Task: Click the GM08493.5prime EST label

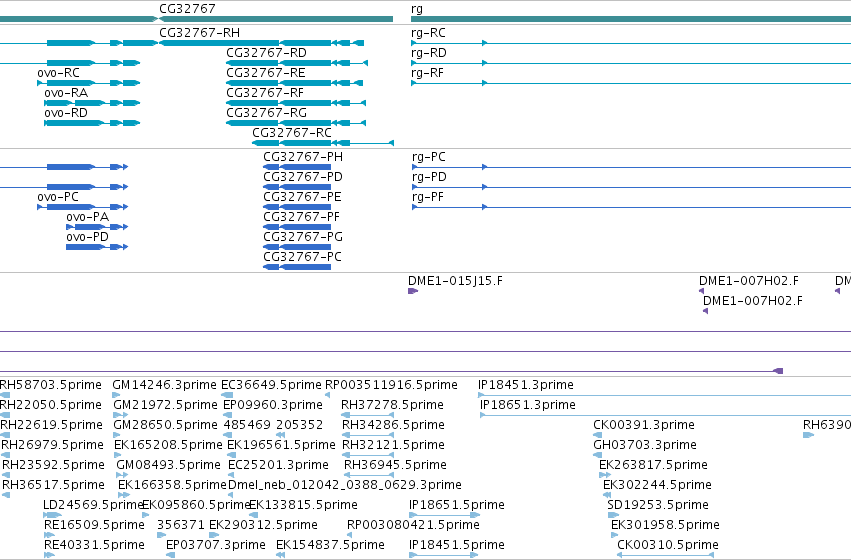Action: 168,465
